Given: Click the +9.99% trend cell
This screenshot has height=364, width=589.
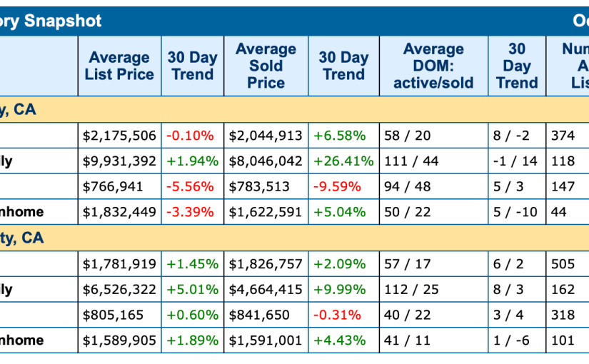Looking at the screenshot, I should tap(340, 290).
